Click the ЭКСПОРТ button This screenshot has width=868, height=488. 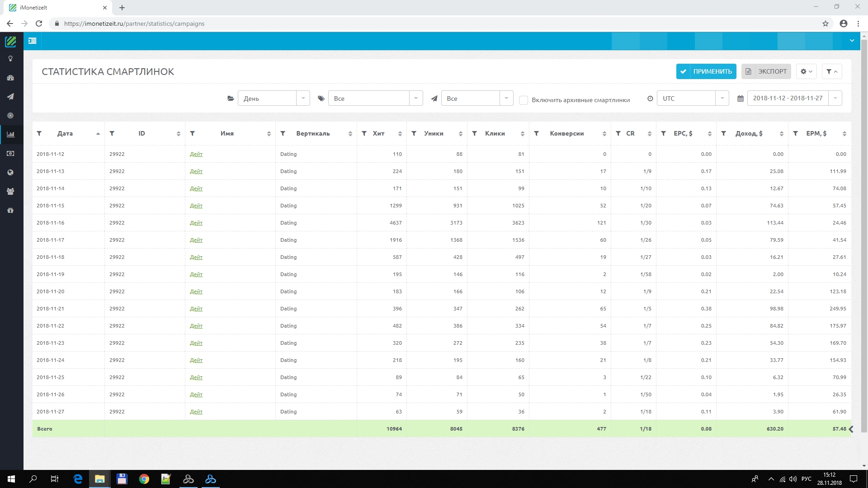[x=766, y=71]
